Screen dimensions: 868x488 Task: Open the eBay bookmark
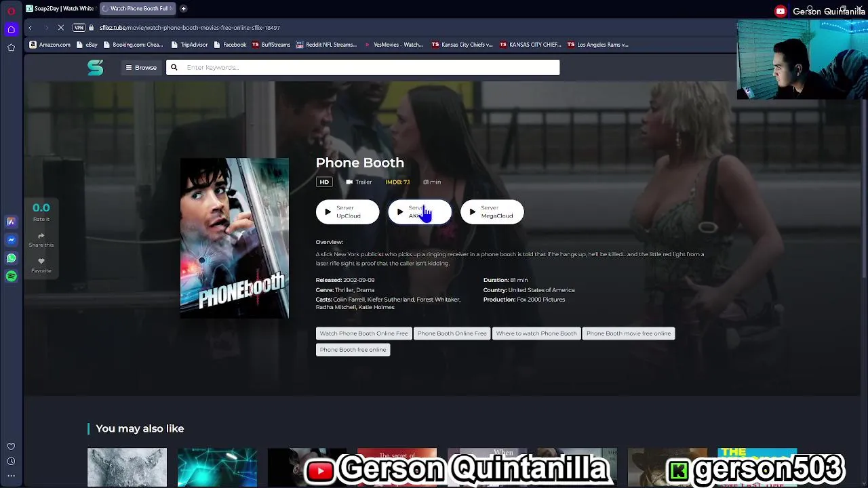click(x=87, y=45)
